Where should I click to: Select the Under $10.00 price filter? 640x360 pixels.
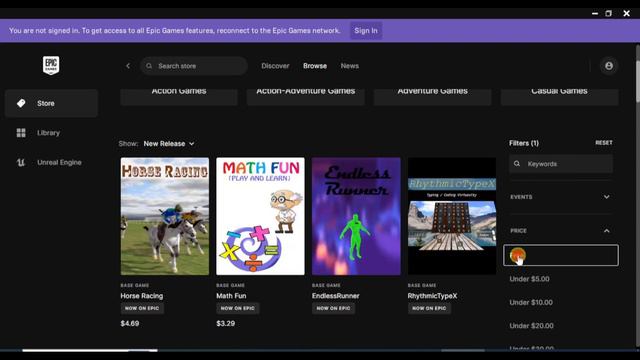pos(531,302)
